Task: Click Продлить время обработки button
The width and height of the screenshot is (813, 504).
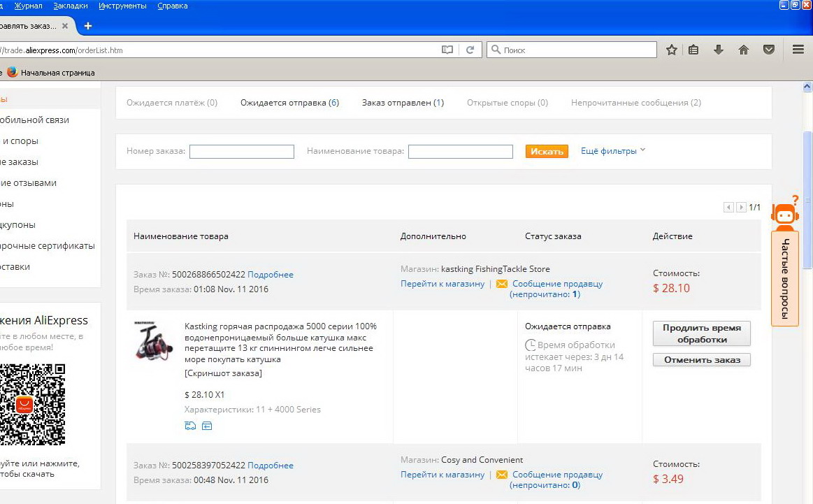Action: coord(701,333)
